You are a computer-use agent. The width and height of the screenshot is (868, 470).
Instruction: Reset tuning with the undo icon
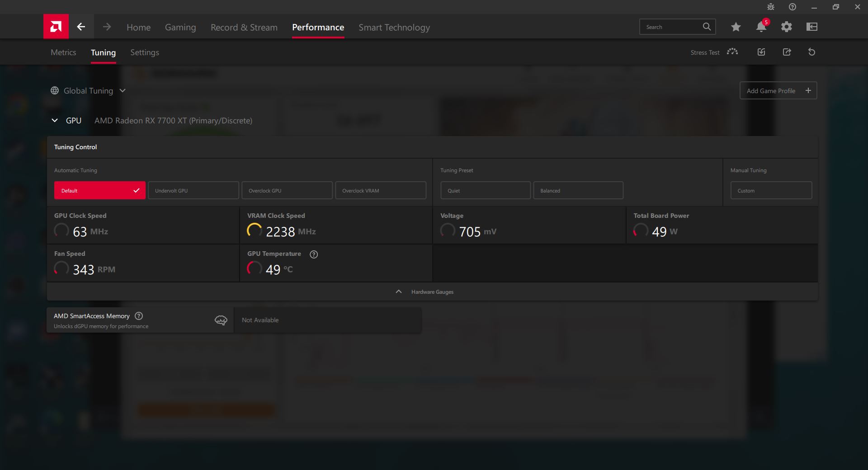click(812, 52)
